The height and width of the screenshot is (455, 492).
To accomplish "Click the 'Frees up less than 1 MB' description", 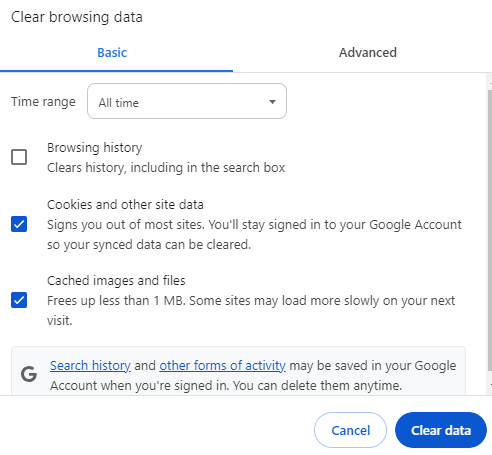I will 251,310.
